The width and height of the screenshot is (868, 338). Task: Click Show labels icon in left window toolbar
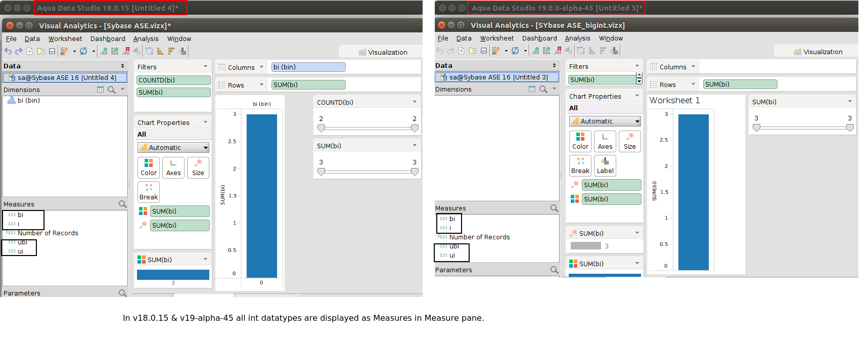tap(183, 51)
